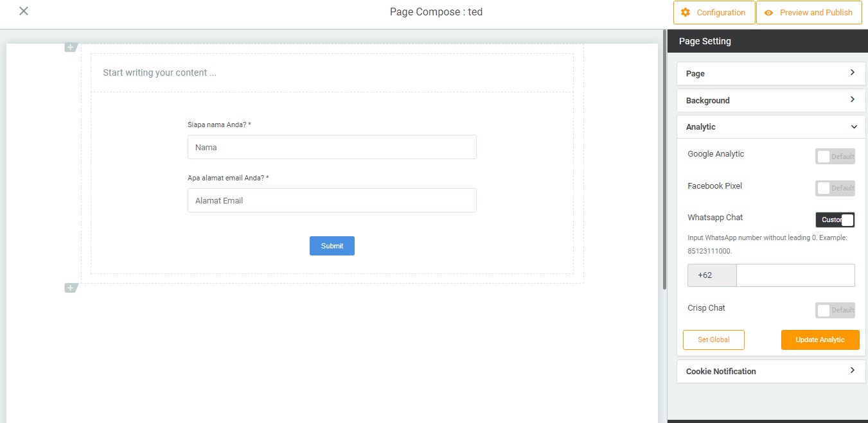The height and width of the screenshot is (423, 868).
Task: Click the Background section chevron arrow
Action: (x=853, y=99)
